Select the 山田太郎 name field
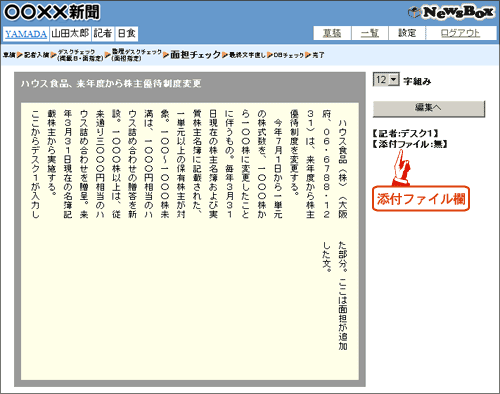Screen dimensions: 500x394 click(70, 34)
